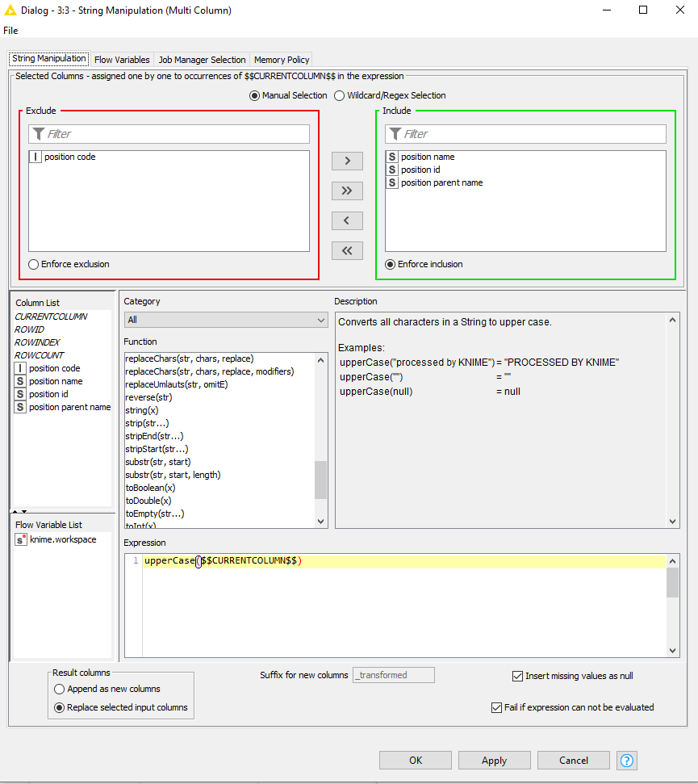Click integer icon of position code in Column List
Viewport: 698px width, 784px height.
point(20,368)
